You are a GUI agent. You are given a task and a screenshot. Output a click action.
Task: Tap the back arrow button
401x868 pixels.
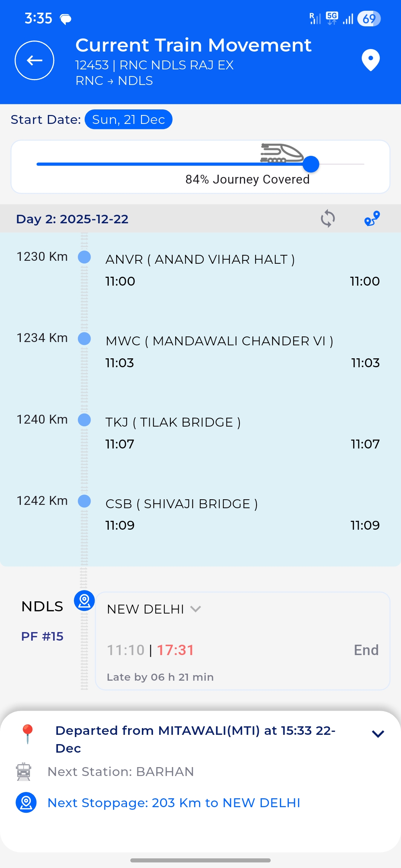(35, 60)
